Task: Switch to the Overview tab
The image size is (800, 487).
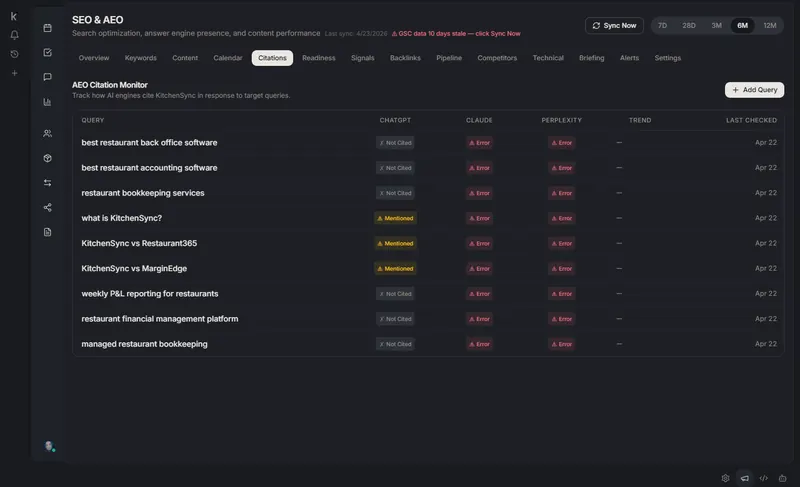Action: coord(94,58)
